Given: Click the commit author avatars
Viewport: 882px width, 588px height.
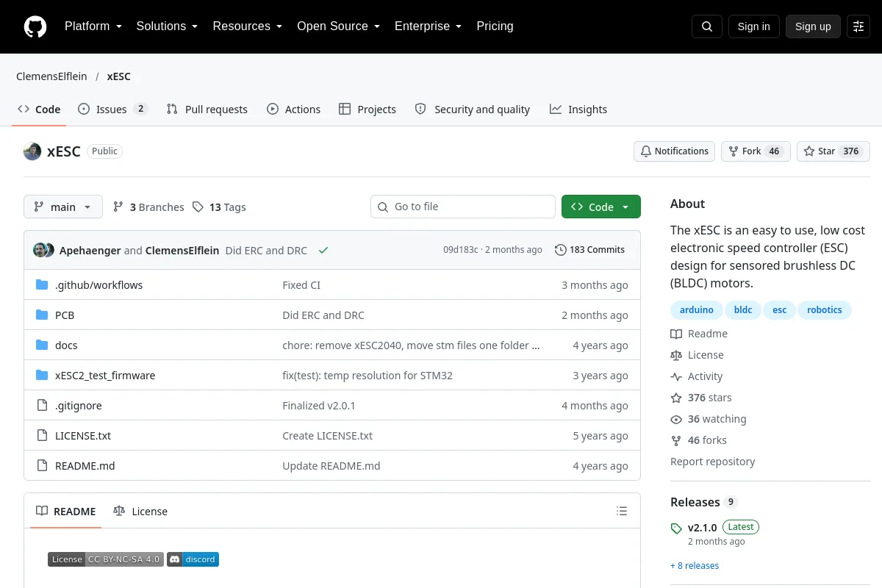Looking at the screenshot, I should pyautogui.click(x=43, y=250).
